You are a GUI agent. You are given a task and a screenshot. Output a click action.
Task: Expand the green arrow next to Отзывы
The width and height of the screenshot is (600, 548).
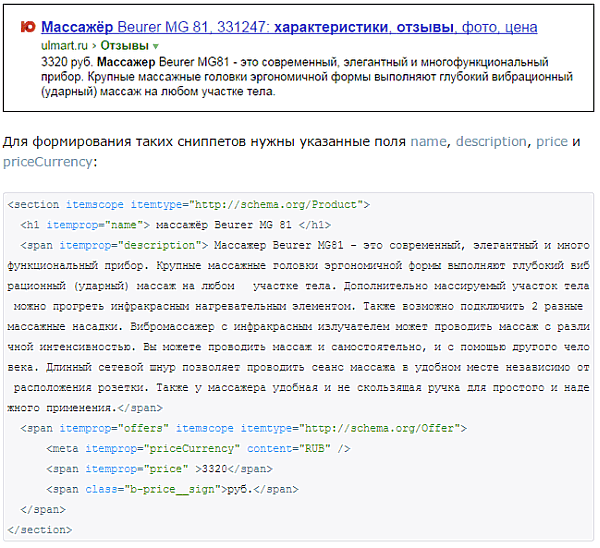click(x=156, y=47)
